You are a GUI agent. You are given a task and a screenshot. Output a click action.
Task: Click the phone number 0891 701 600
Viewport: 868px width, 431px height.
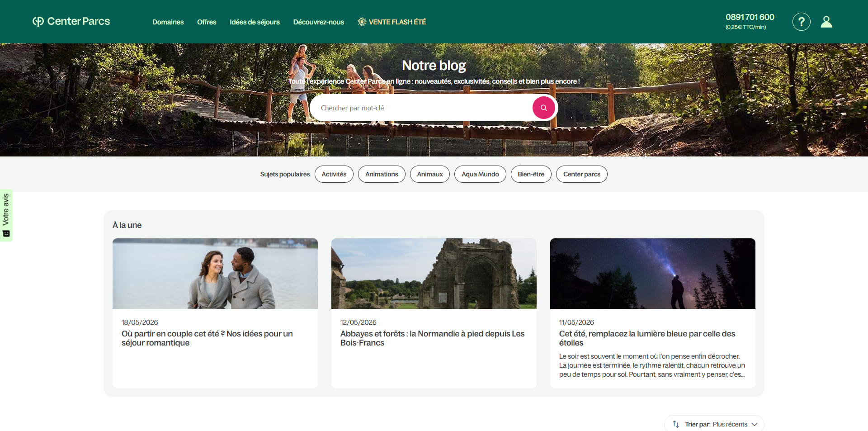(x=750, y=17)
